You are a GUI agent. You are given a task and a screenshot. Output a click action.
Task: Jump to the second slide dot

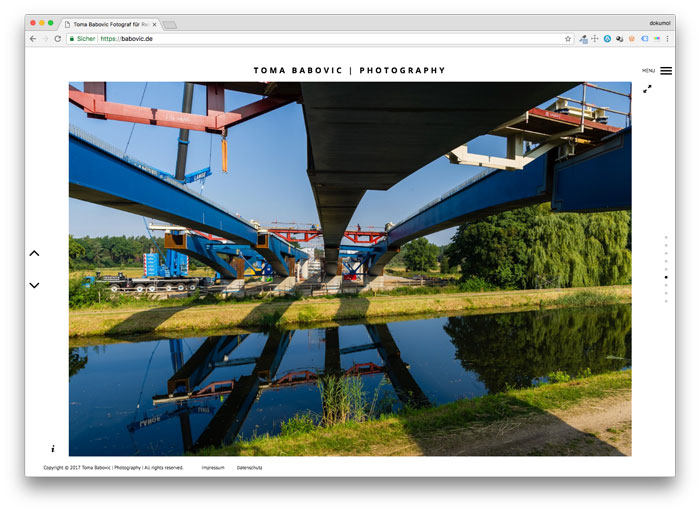[x=666, y=246]
